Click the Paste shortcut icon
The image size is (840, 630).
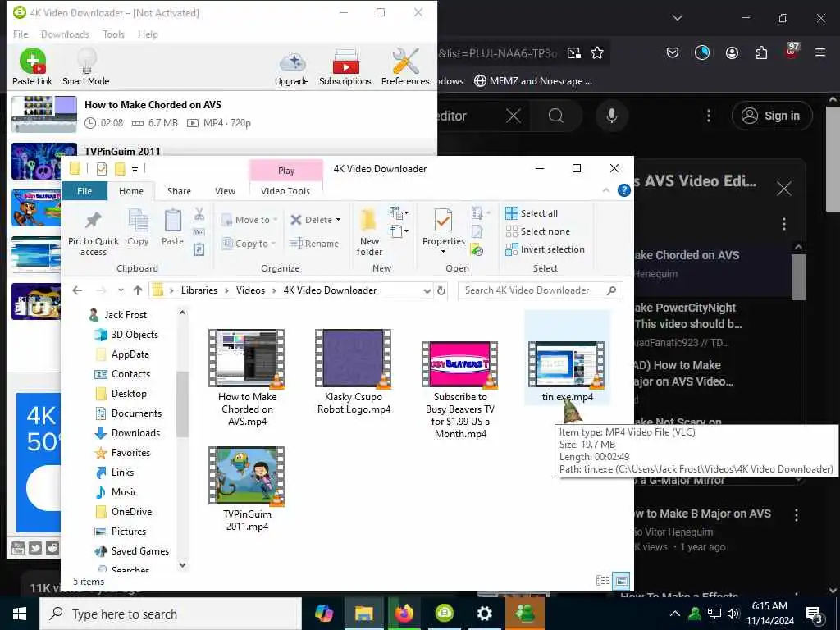pos(199,249)
